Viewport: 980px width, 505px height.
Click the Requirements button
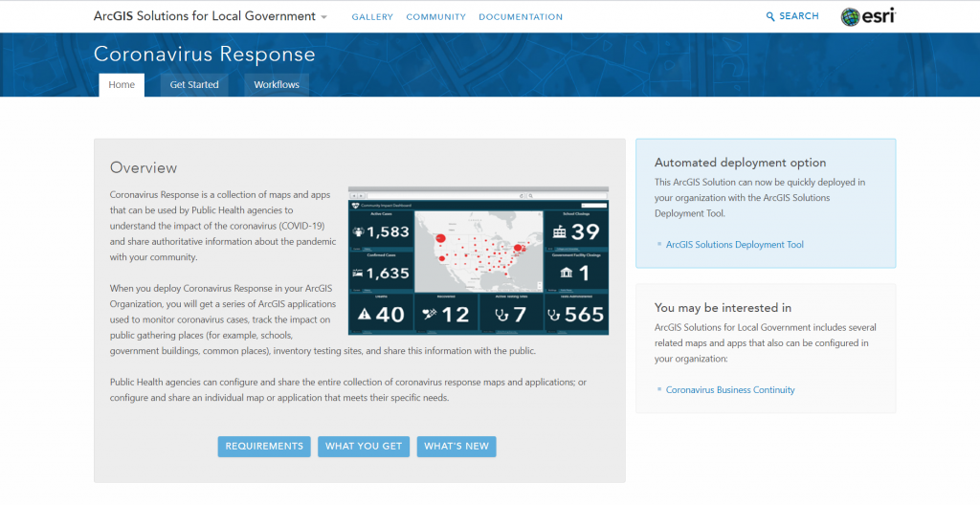[264, 447]
